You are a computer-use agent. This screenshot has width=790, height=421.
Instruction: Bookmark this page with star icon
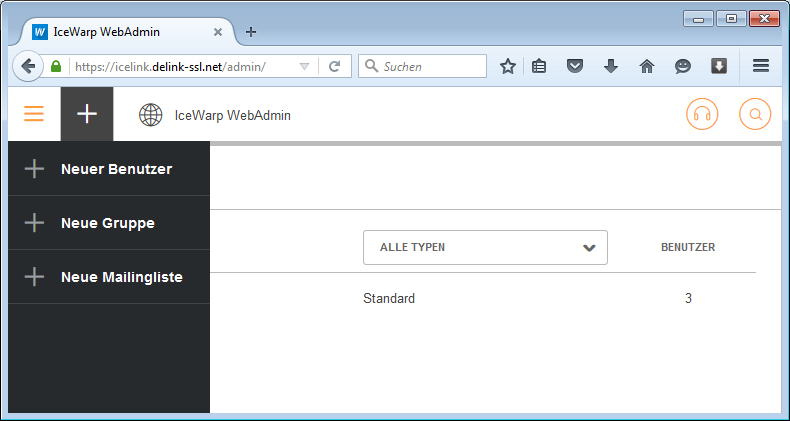[x=508, y=66]
